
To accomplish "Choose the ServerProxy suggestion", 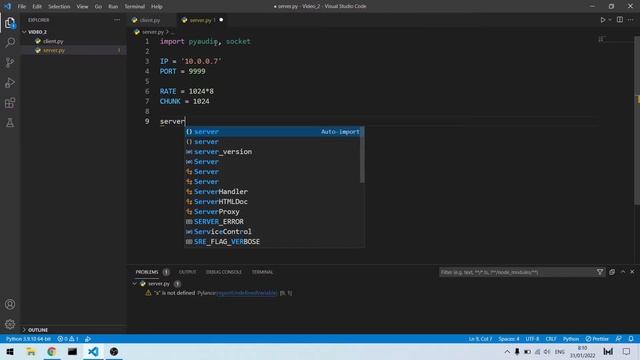I will coord(273,212).
